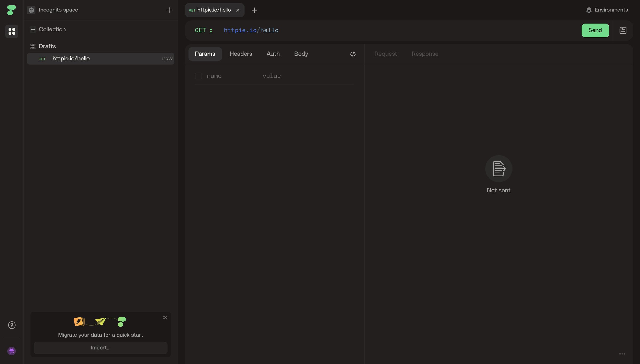Click the three-dots menu at bottom right
The height and width of the screenshot is (364, 640).
click(x=622, y=354)
